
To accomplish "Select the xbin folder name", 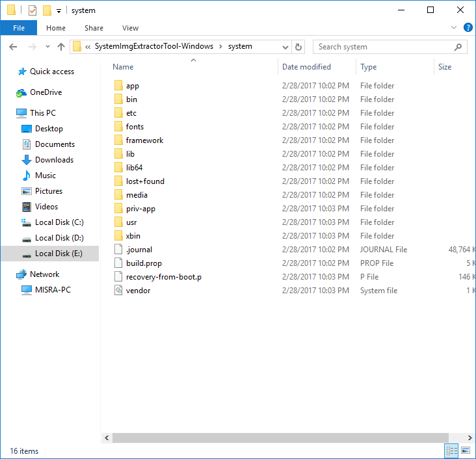I will [x=133, y=236].
